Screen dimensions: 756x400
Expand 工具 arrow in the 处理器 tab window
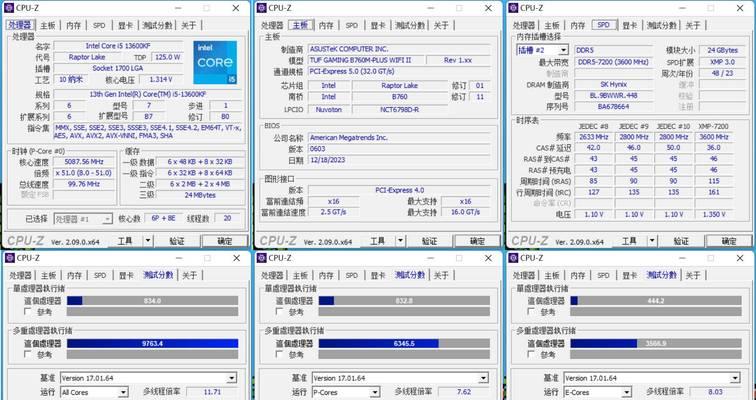point(148,240)
